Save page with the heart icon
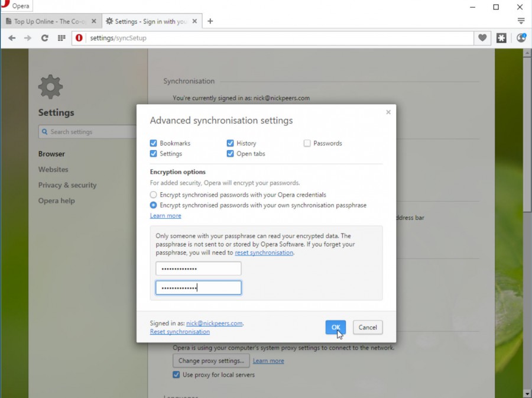 [482, 37]
